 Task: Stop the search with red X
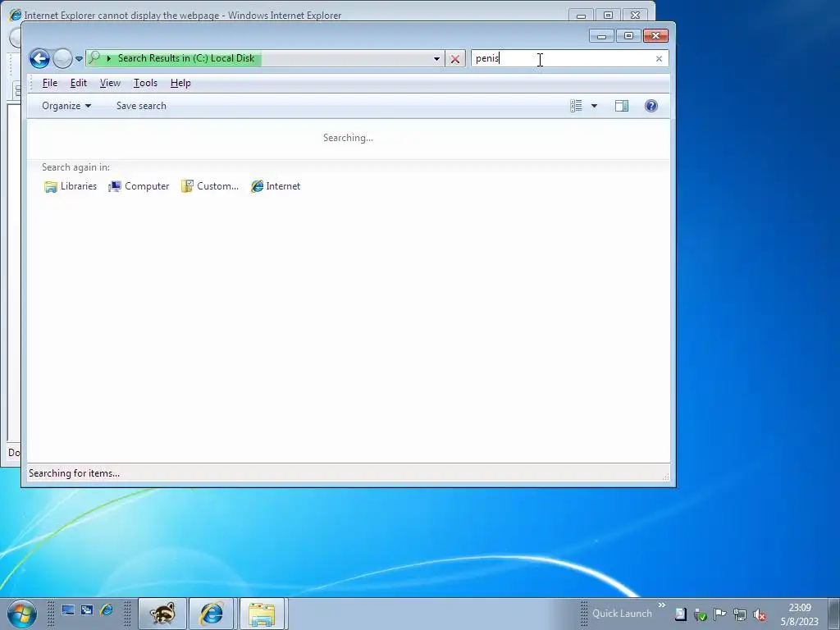pyautogui.click(x=455, y=59)
